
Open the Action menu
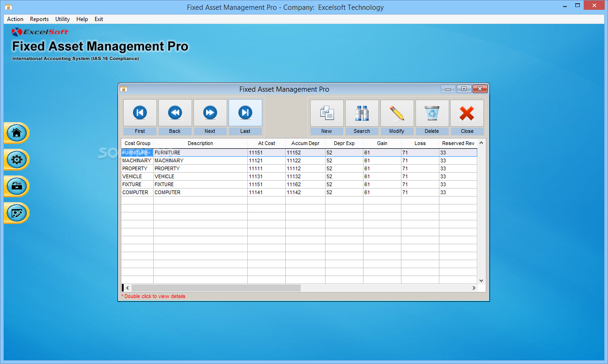click(15, 19)
